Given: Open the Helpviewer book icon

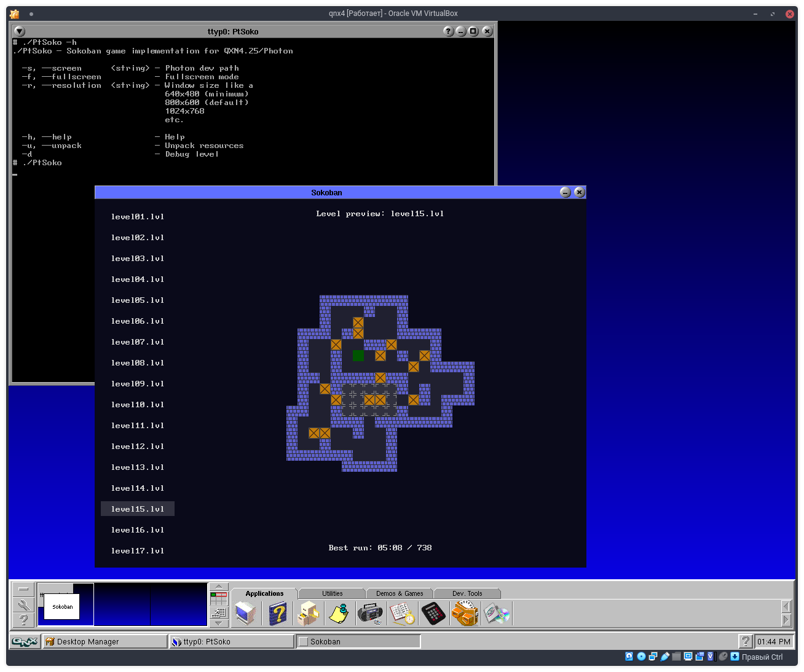Looking at the screenshot, I should pos(278,613).
